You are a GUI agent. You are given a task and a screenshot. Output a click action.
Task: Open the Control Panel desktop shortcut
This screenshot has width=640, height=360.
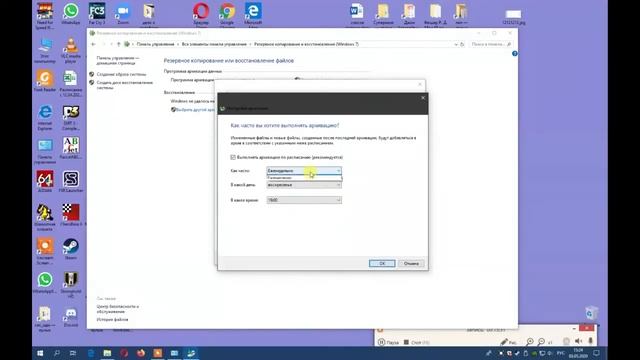tap(44, 151)
